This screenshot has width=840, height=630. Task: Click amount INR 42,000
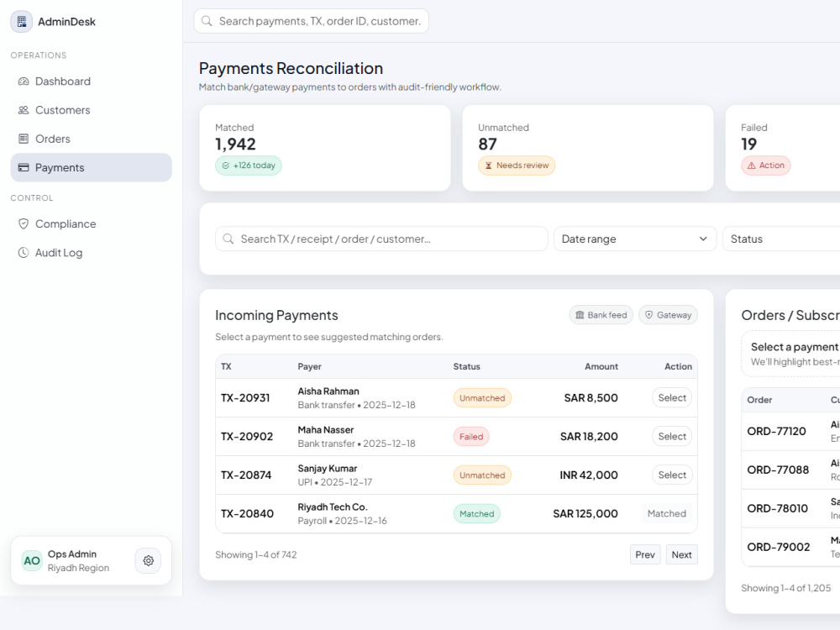coord(589,475)
